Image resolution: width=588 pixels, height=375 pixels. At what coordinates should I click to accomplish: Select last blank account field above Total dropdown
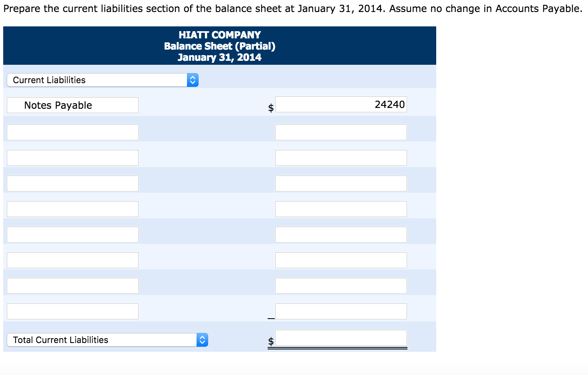[73, 311]
